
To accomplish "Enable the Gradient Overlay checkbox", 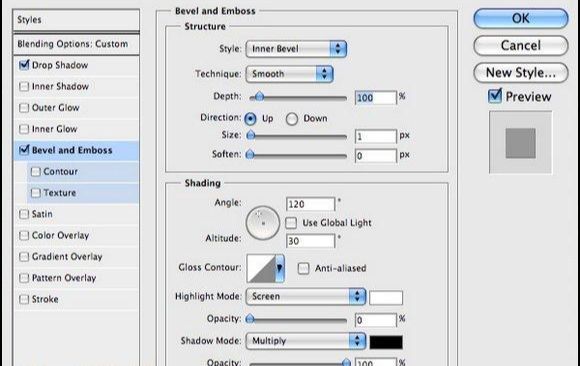I will [24, 257].
